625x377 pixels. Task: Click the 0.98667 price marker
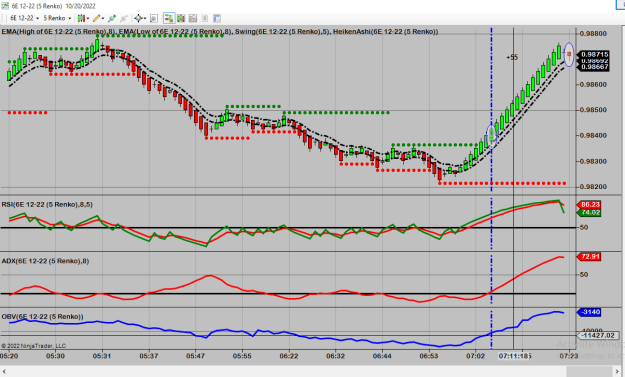[594, 67]
